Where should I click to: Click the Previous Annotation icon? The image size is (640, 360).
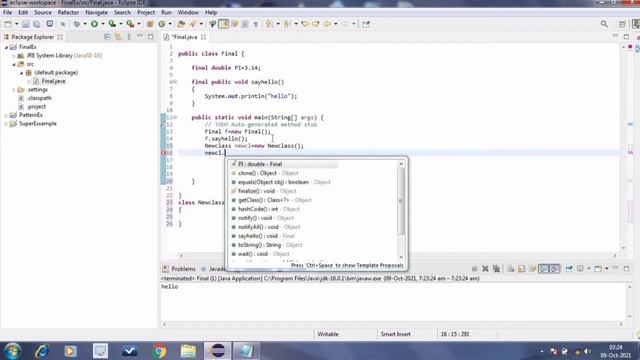click(x=287, y=24)
